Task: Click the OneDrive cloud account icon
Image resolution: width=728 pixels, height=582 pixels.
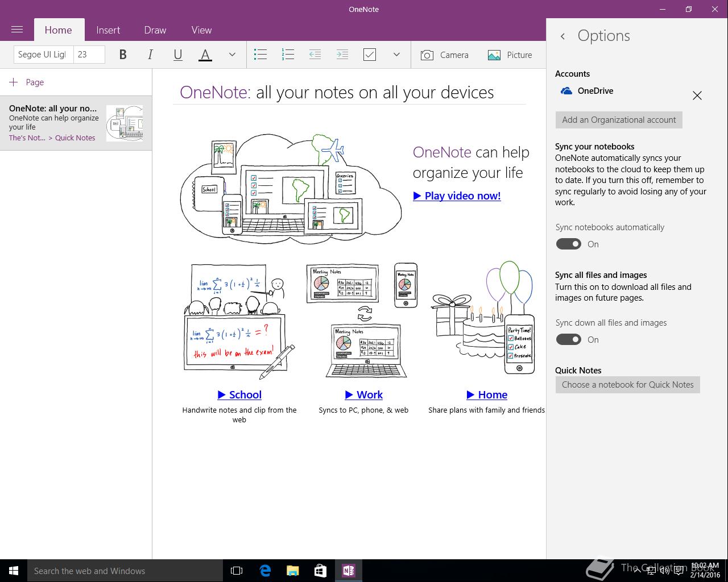Action: [x=566, y=91]
